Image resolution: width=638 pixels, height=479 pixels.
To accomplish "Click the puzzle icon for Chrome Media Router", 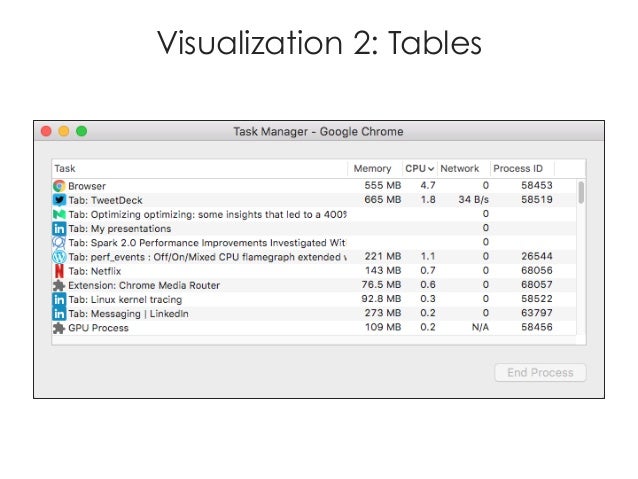I will (x=59, y=285).
